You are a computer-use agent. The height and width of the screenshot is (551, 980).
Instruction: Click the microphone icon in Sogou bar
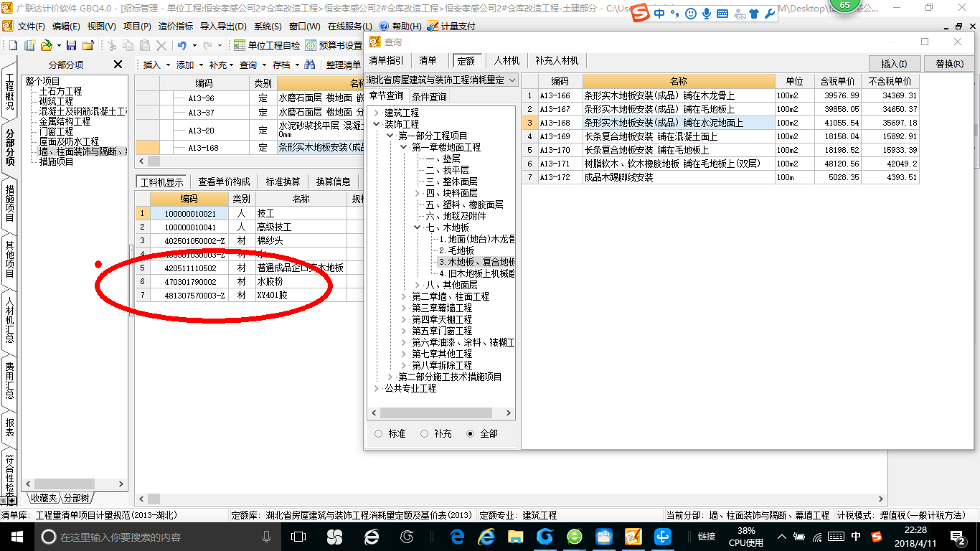[x=707, y=14]
